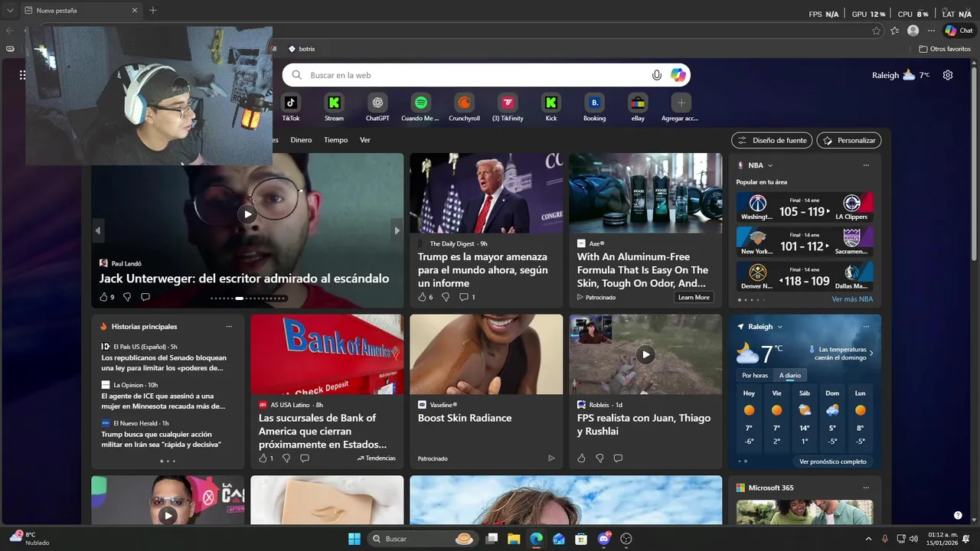Show hidden system tray icons
The width and height of the screenshot is (980, 551).
(x=868, y=539)
